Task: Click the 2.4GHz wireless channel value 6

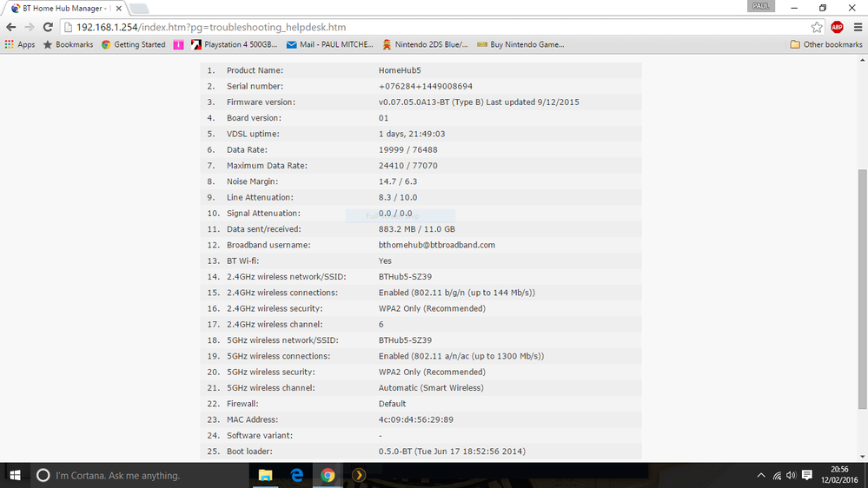Action: point(381,324)
